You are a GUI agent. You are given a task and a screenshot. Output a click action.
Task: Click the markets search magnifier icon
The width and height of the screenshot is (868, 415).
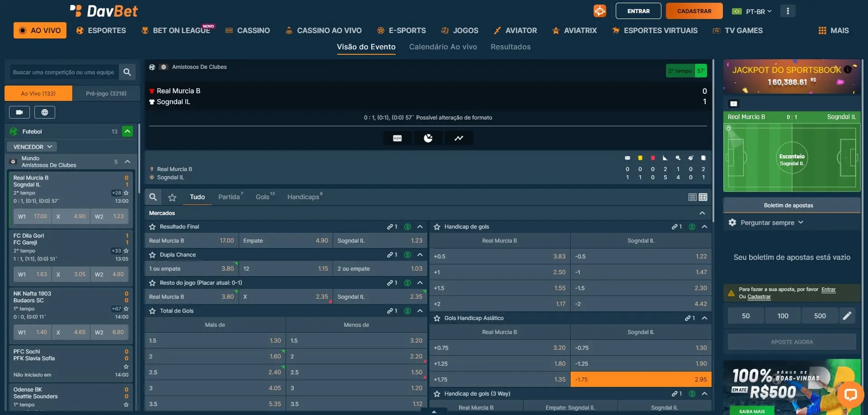[x=153, y=197]
